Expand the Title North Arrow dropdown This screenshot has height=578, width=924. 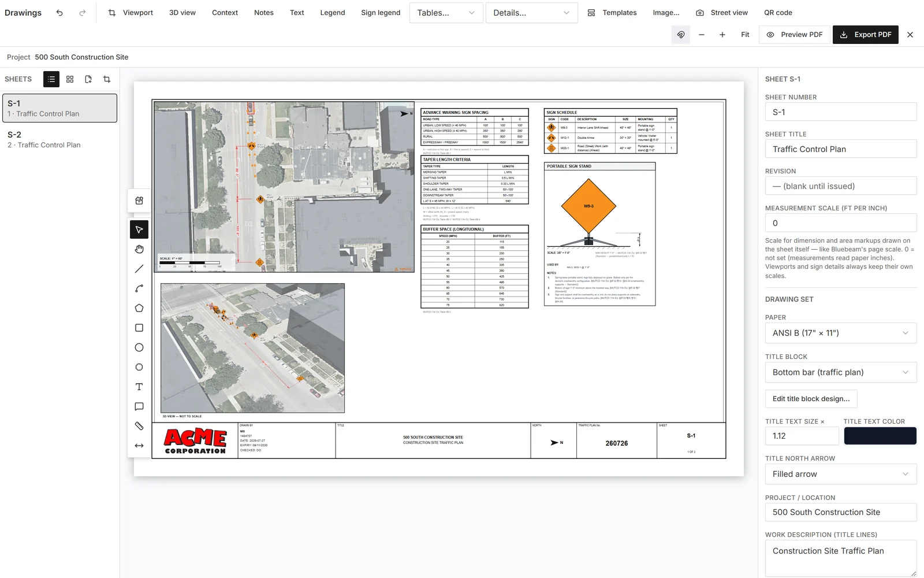pyautogui.click(x=841, y=474)
